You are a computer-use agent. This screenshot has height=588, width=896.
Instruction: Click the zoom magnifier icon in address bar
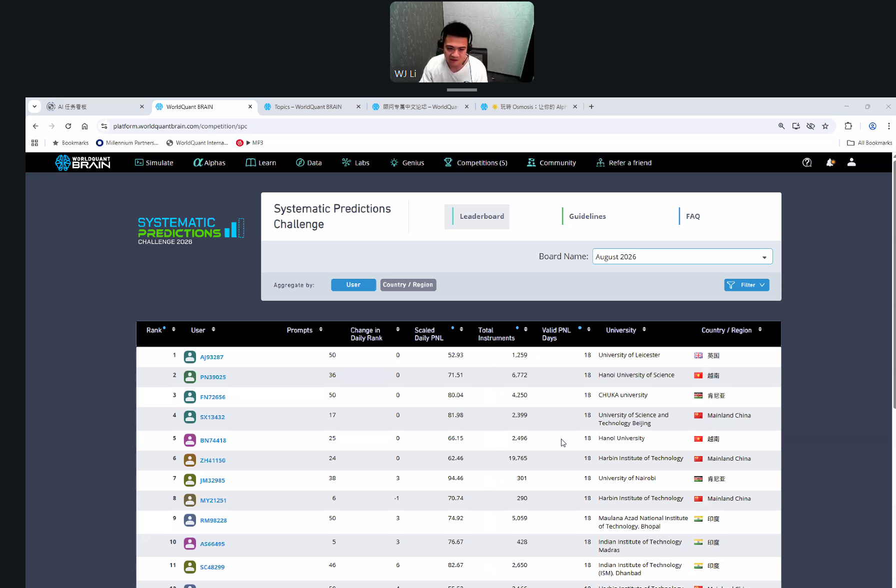tap(781, 126)
